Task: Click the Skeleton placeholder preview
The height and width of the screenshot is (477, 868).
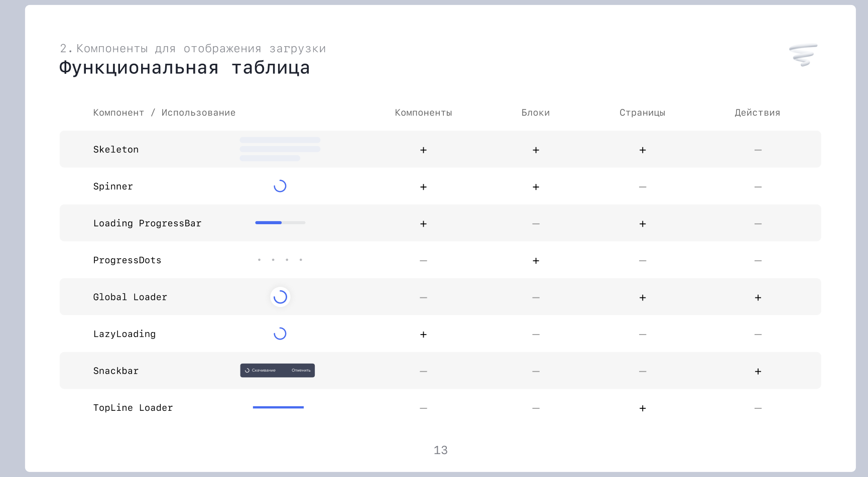Action: (280, 149)
